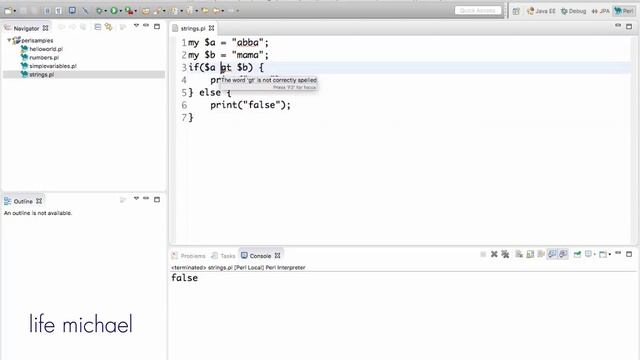The image size is (640, 360).
Task: Open the Debug configurations dropdown arrow
Action: coord(105,11)
